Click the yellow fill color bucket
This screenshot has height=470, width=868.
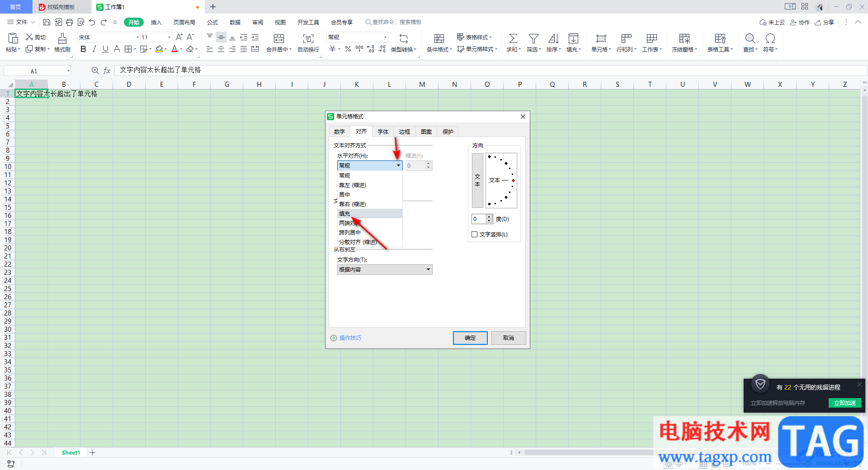(x=159, y=49)
